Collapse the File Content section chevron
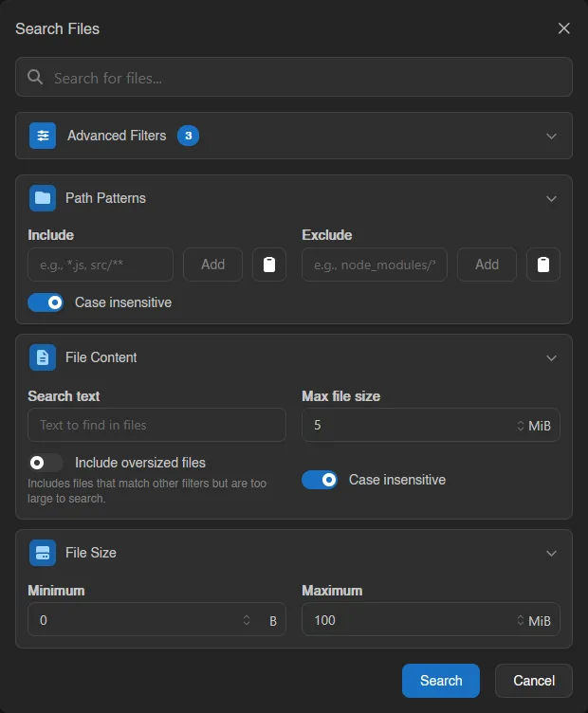The height and width of the screenshot is (713, 588). (551, 357)
